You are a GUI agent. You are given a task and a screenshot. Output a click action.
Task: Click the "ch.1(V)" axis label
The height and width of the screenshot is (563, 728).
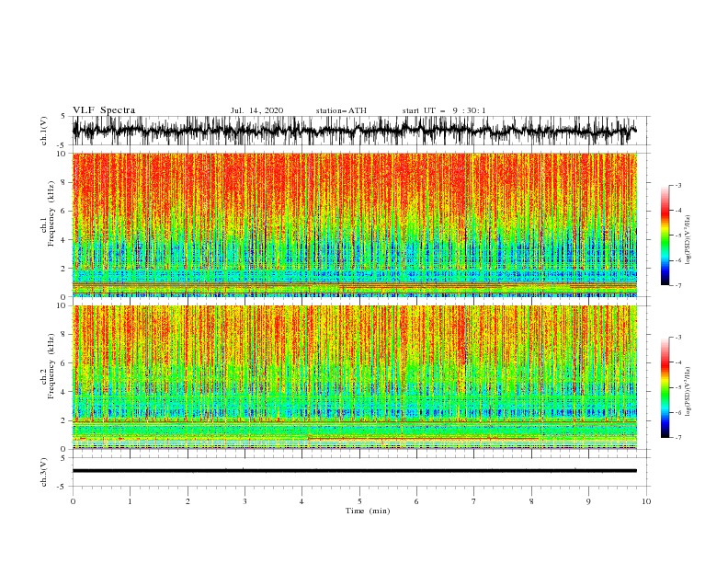click(44, 131)
